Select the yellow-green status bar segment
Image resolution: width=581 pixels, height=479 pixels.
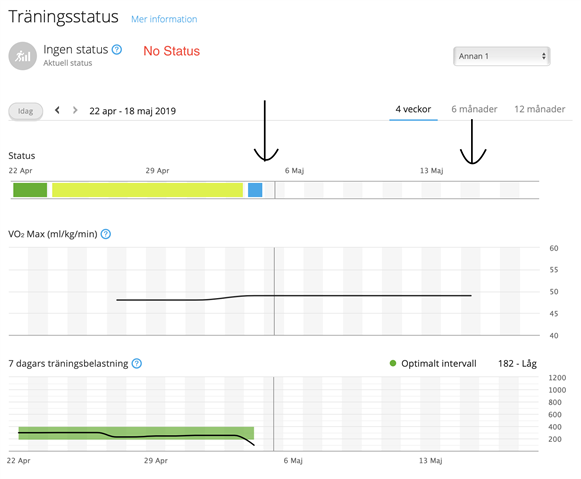pos(147,190)
